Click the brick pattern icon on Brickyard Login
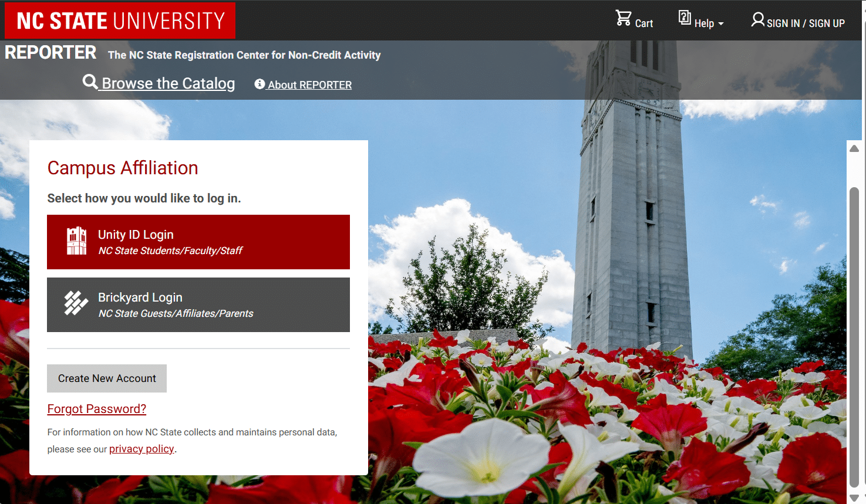Viewport: 866px width, 504px height. click(76, 303)
